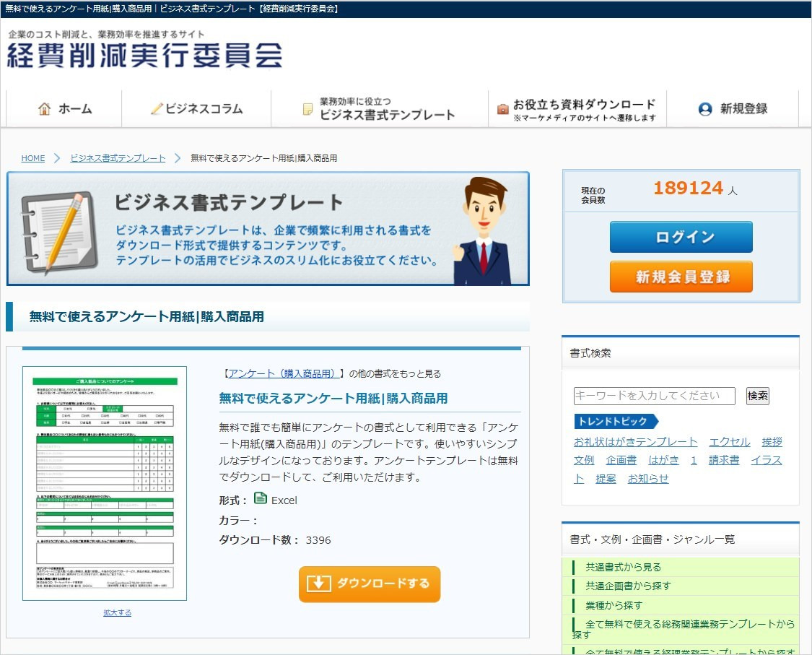Viewport: 812px width, 655px height.
Task: Click the keyword search input field
Action: 653,396
